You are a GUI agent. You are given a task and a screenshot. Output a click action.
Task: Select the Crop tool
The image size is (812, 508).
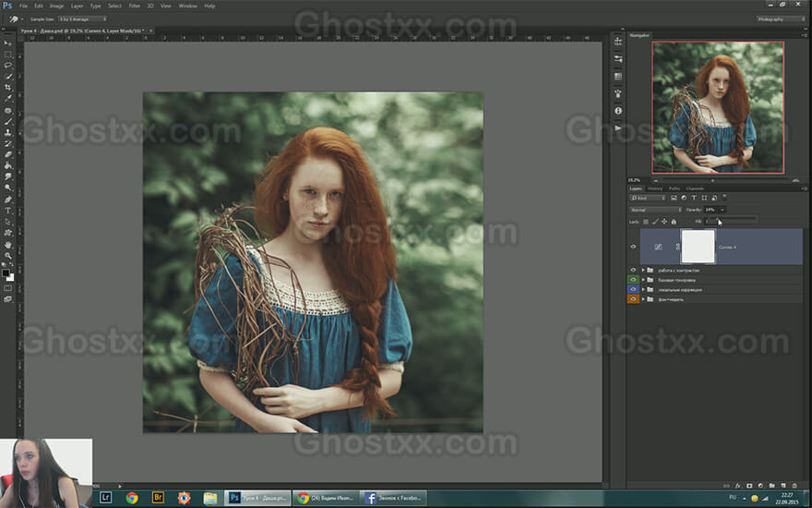[x=8, y=87]
